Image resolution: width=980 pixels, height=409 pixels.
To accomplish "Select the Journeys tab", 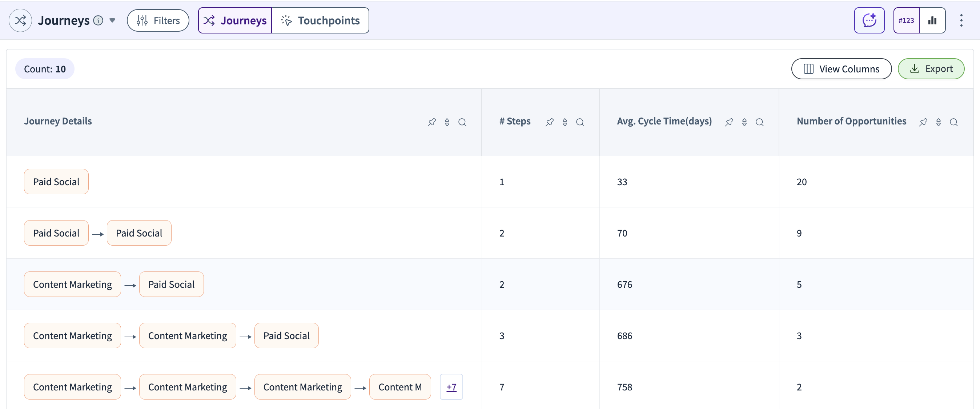I will [x=235, y=20].
